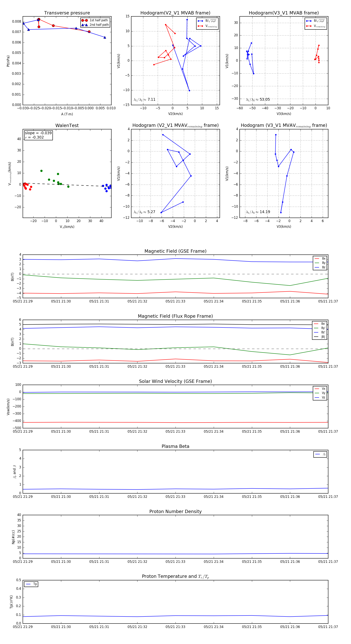Click the "A (T·m)" x-axis label
This screenshot has width=351, height=644.
(67, 114)
